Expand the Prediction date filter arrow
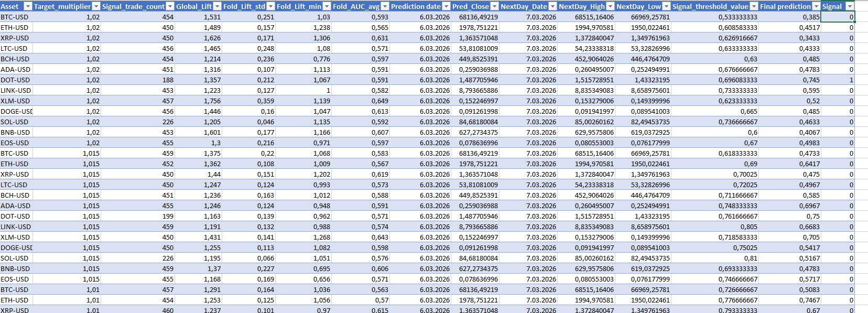This screenshot has width=868, height=313. click(x=446, y=6)
